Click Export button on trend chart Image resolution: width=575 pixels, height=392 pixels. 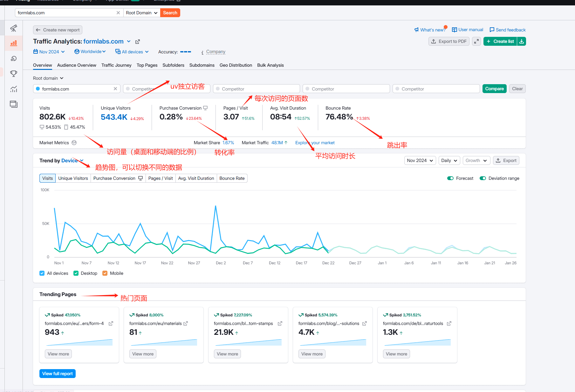click(506, 160)
